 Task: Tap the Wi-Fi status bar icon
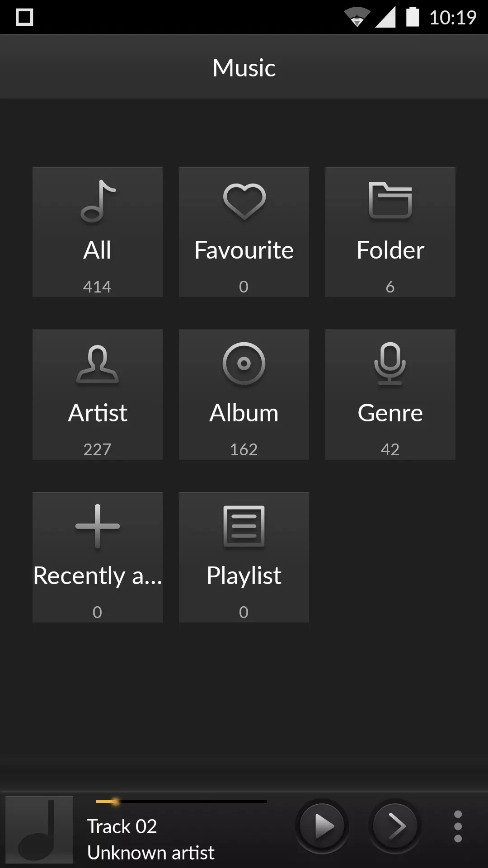click(x=357, y=18)
